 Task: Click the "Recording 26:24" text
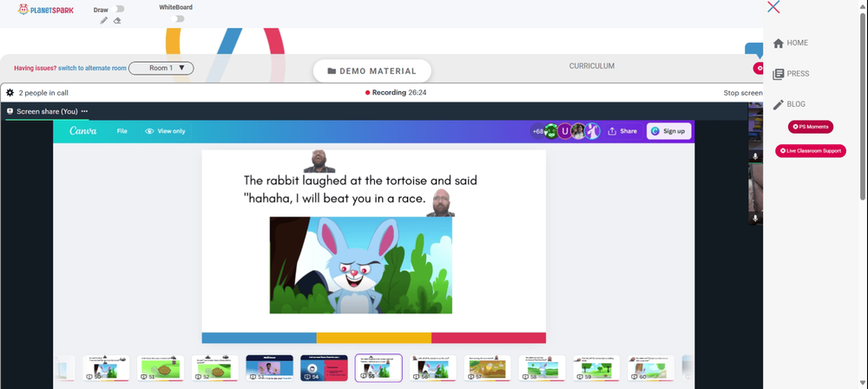[399, 93]
